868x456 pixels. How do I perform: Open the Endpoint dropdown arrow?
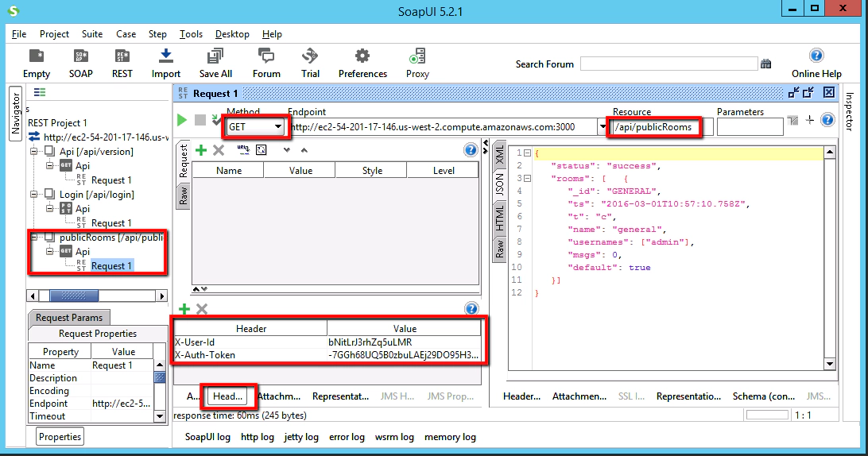coord(603,127)
